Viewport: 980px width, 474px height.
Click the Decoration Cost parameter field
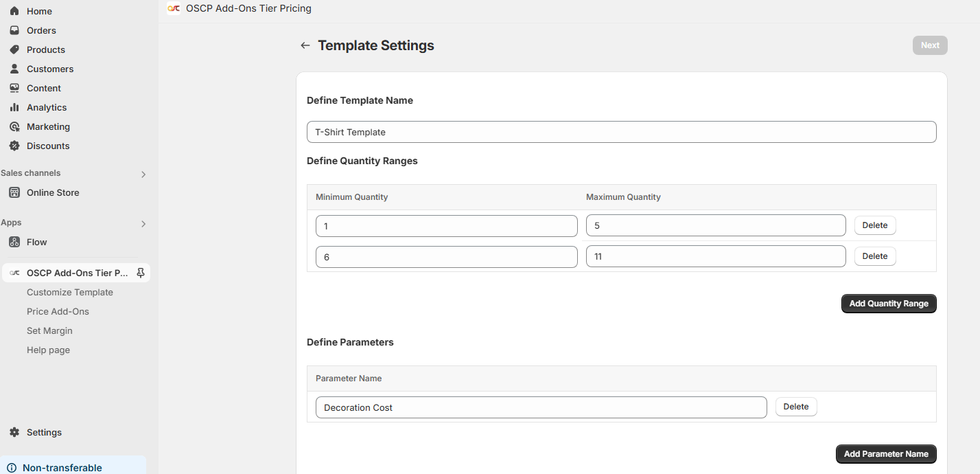point(541,407)
